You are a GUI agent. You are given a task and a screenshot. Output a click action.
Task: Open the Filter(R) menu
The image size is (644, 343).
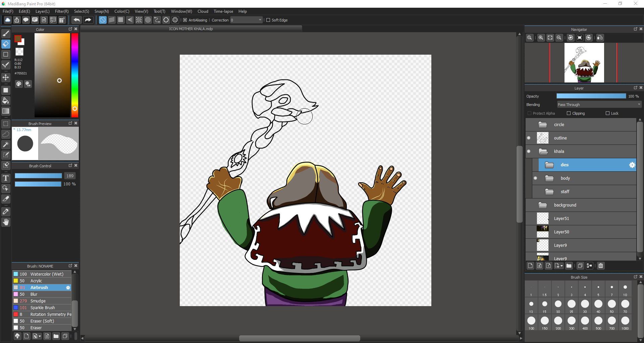tap(62, 11)
